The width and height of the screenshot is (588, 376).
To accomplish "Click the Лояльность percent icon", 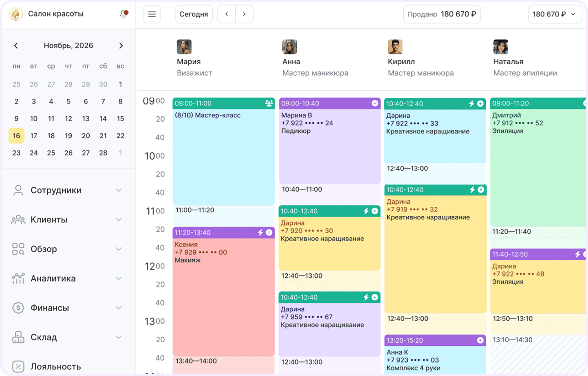I will click(x=18, y=367).
